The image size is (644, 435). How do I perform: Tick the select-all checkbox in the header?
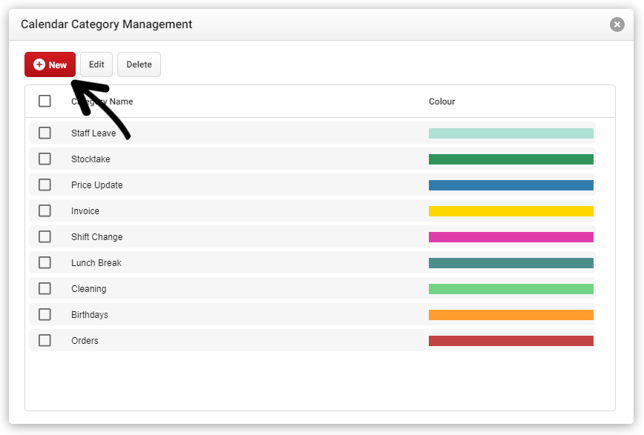[x=45, y=101]
